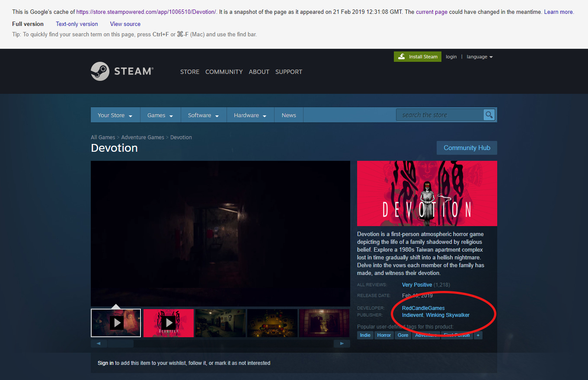Click the Steam logo
588x380 pixels.
122,71
